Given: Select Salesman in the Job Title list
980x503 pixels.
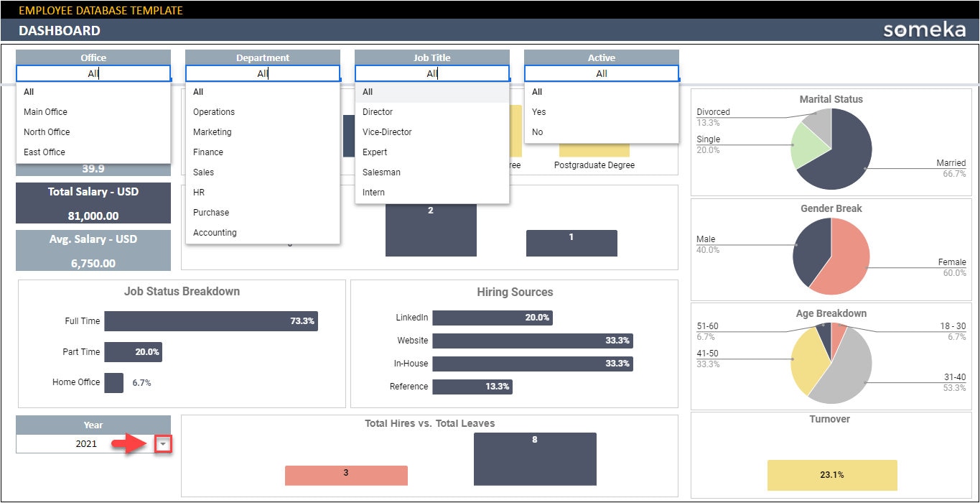Looking at the screenshot, I should (x=383, y=172).
